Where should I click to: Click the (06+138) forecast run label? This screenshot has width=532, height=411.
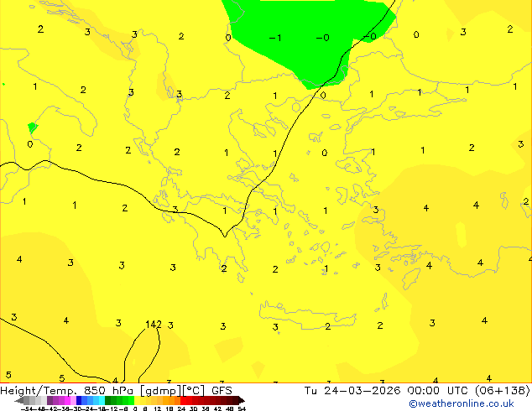tap(502, 391)
